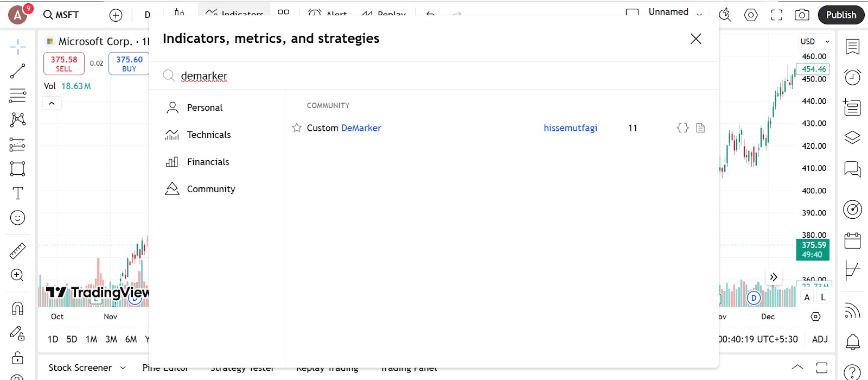This screenshot has width=868, height=380.
Task: Toggle ADJ adjusted data
Action: click(x=820, y=339)
